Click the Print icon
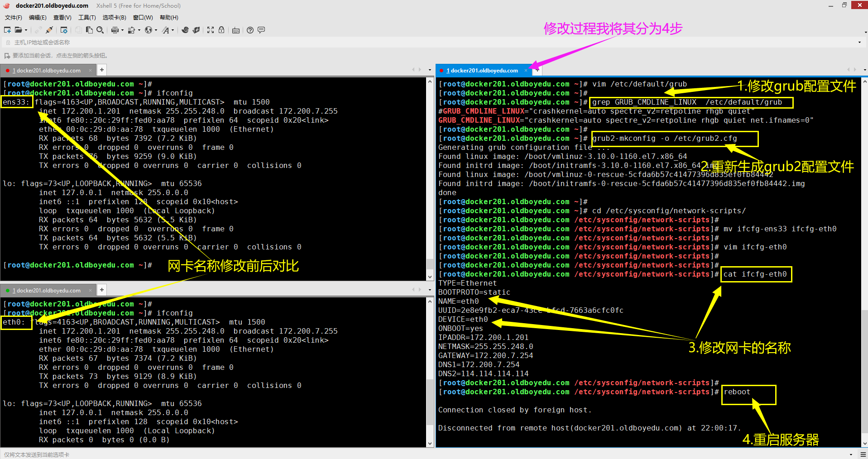The height and width of the screenshot is (459, 868). click(x=115, y=30)
